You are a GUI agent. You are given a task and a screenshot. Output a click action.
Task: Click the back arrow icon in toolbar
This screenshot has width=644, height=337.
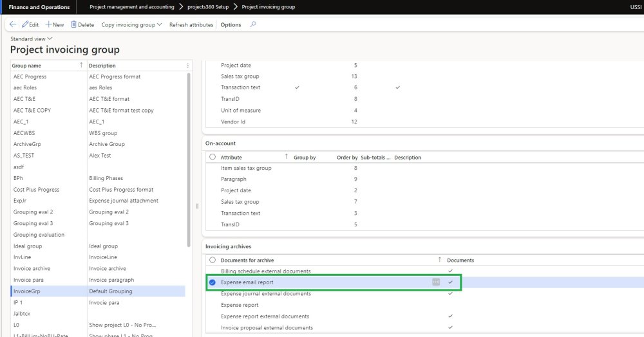tap(14, 24)
